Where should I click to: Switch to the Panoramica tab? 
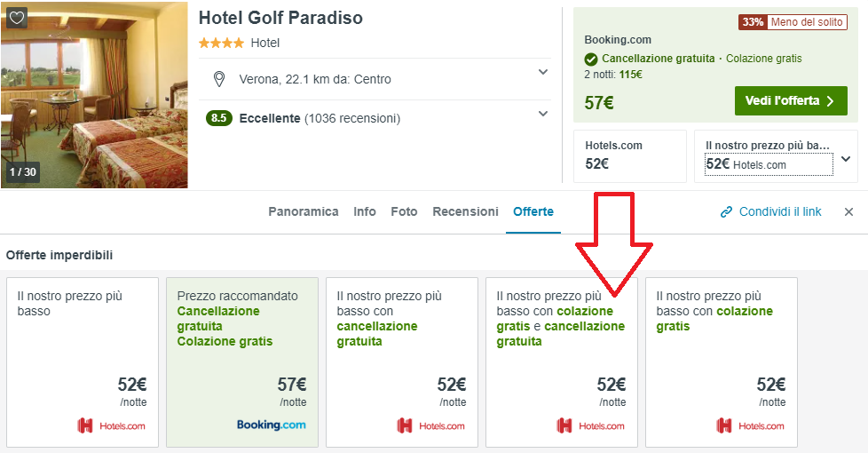click(x=304, y=212)
